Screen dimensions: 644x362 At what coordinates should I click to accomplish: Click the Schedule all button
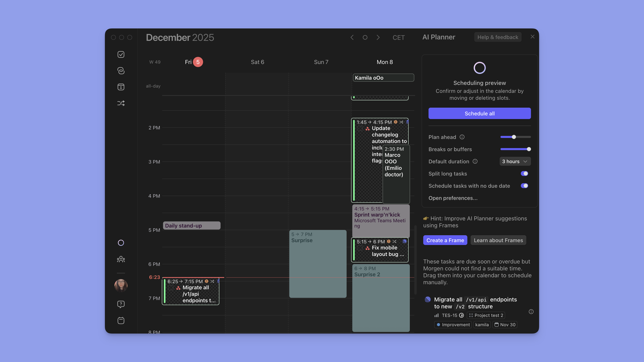[479, 113]
